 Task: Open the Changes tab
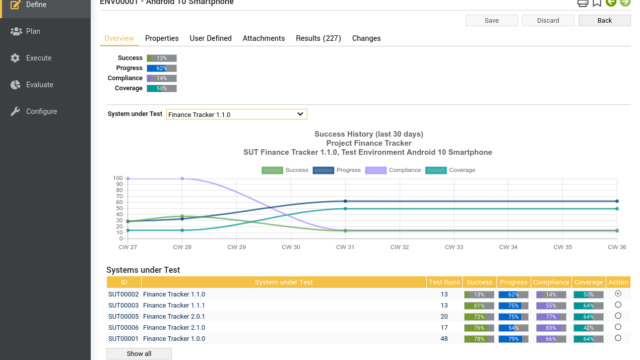(x=366, y=38)
